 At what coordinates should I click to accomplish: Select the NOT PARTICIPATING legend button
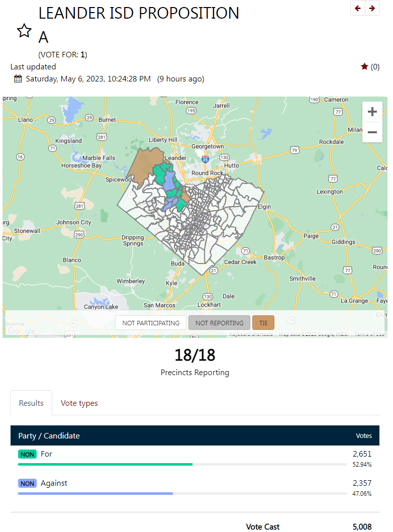[151, 323]
